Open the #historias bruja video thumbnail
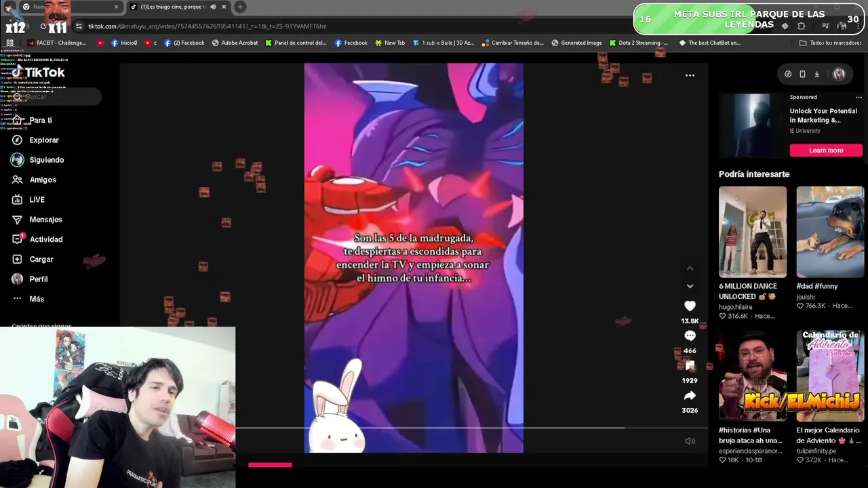The width and height of the screenshot is (868, 488). [753, 376]
